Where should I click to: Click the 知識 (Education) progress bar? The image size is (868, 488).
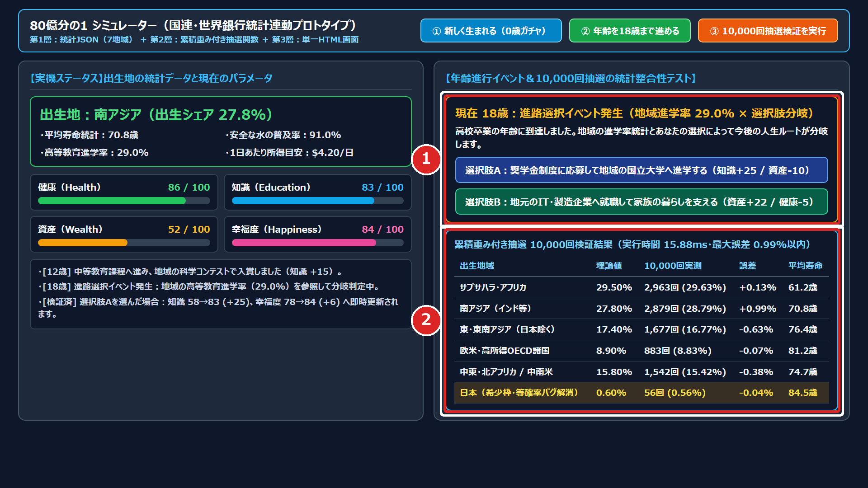318,201
